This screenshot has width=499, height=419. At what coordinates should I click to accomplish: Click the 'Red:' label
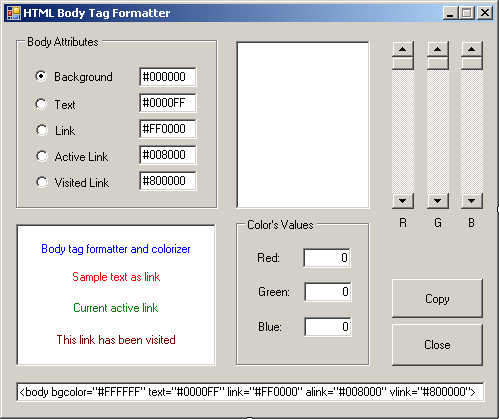point(268,258)
